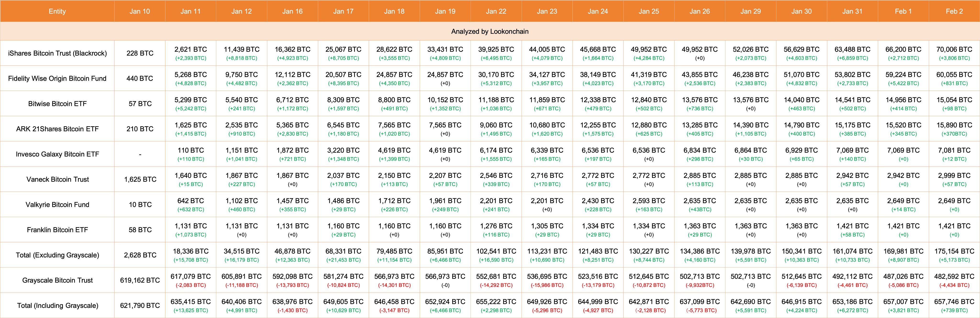Click the 16,362 BTC iShares Jan 16 cell

coord(293,53)
